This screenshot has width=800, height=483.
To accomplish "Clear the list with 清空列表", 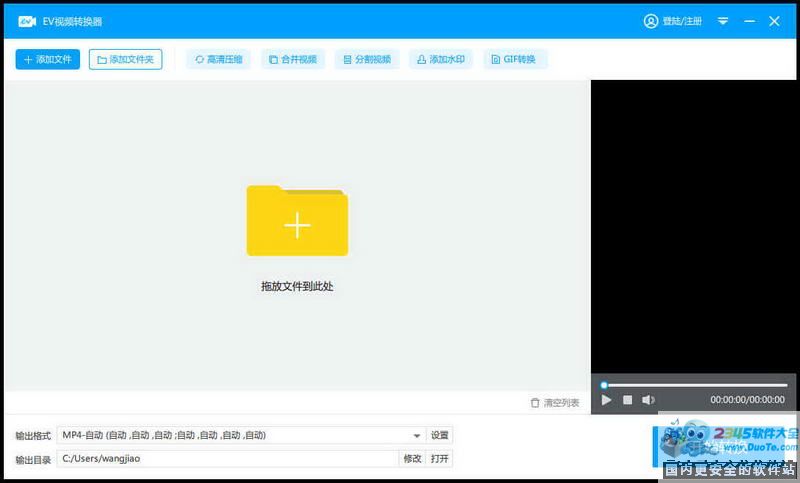I will [x=555, y=403].
